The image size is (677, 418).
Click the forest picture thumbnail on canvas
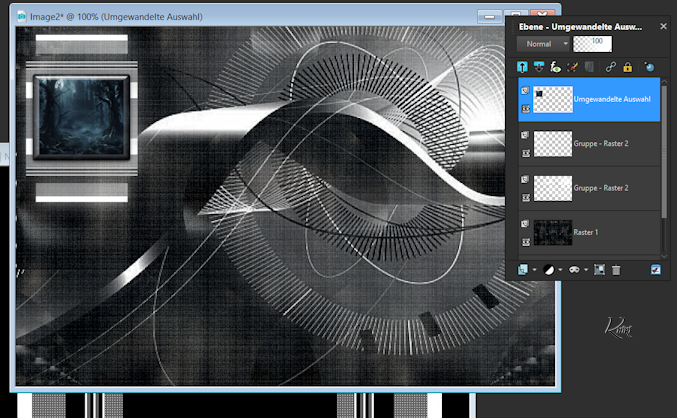80,115
